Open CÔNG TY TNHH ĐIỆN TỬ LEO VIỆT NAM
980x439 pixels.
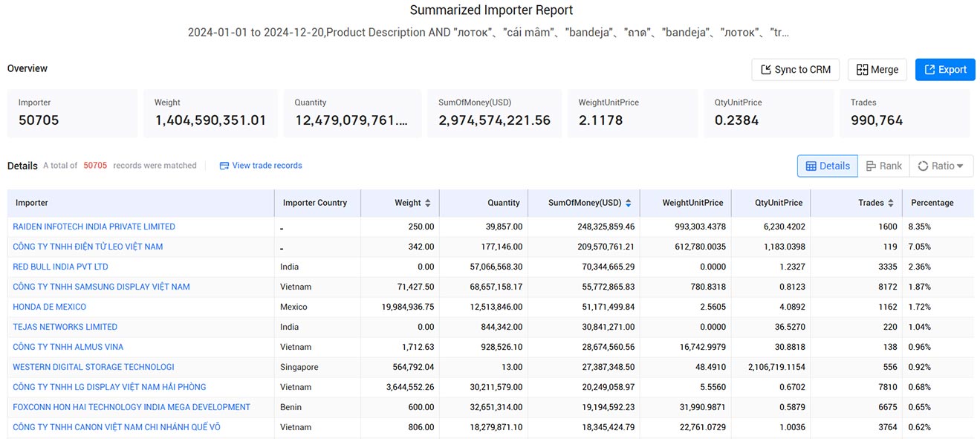pos(88,247)
